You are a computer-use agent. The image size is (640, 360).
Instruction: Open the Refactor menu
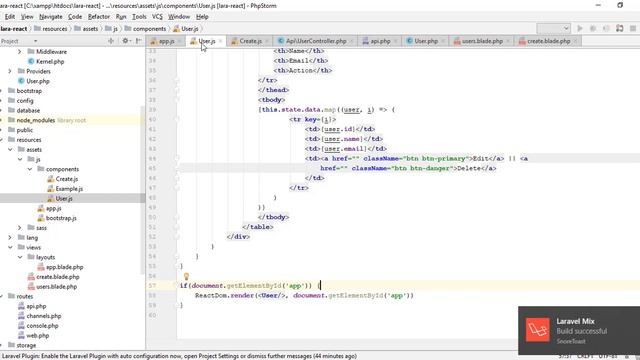[x=99, y=17]
